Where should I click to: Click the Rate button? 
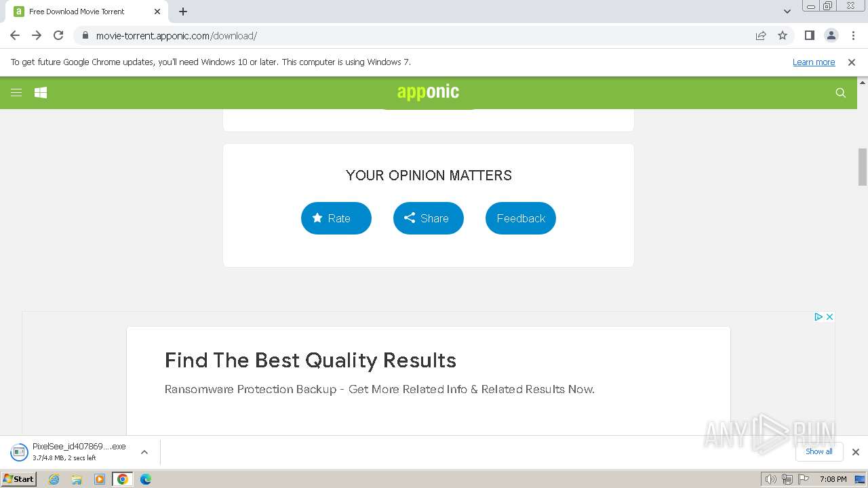336,218
